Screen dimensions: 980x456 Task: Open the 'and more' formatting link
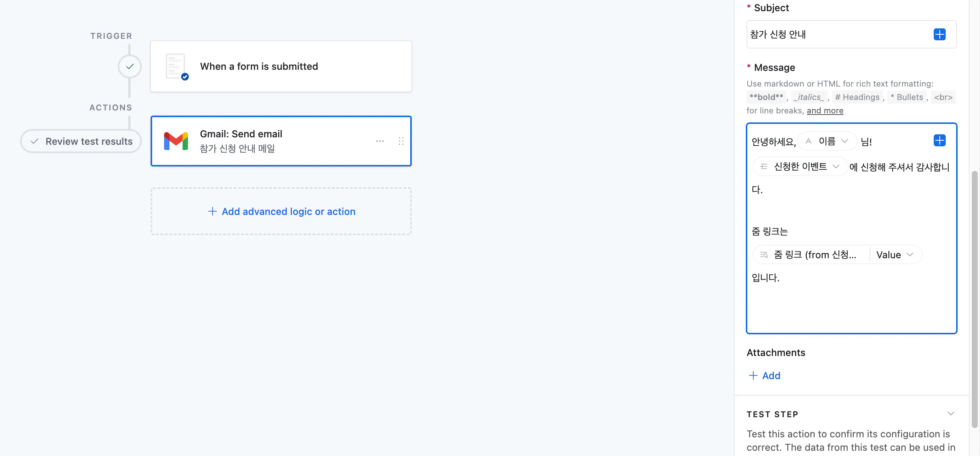point(825,110)
